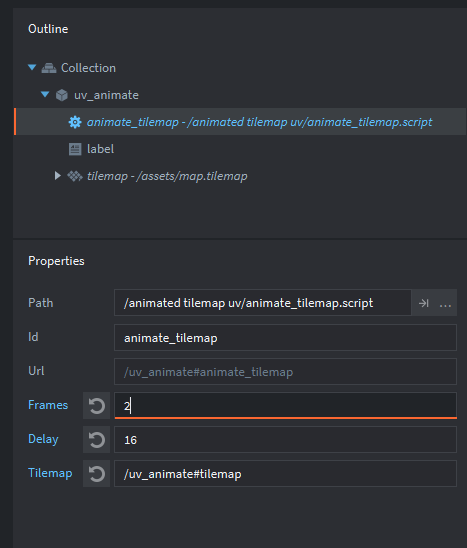The height and width of the screenshot is (548, 467).
Task: Click the Delay field showing 16
Action: 285,439
